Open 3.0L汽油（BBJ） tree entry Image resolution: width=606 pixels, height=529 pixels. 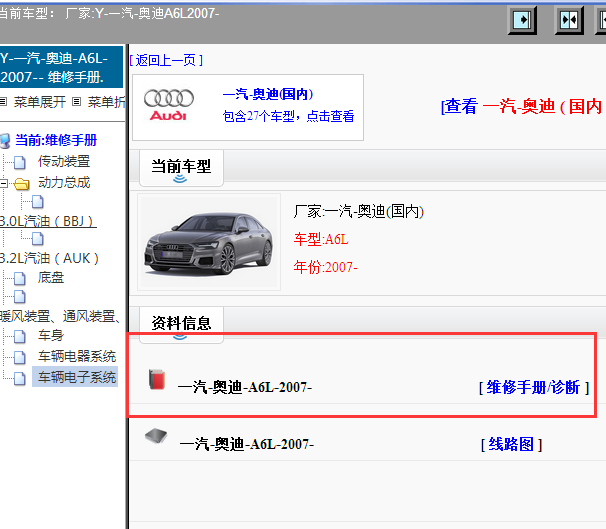48,221
